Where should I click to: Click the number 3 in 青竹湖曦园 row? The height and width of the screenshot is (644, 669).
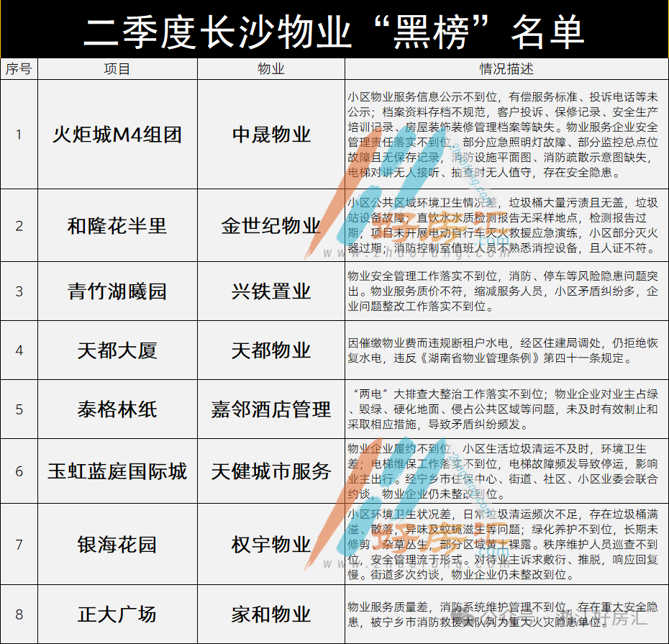[x=19, y=291]
